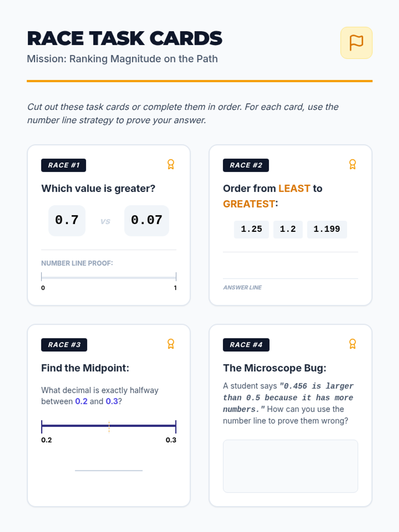The image size is (399, 532).
Task: Choose the 0.7 value chip
Action: (x=67, y=220)
